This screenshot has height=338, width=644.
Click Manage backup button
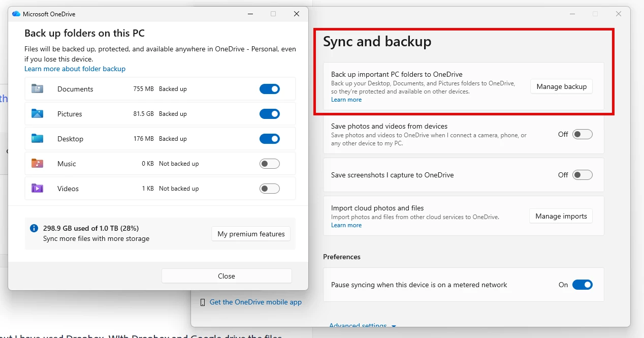pyautogui.click(x=561, y=86)
